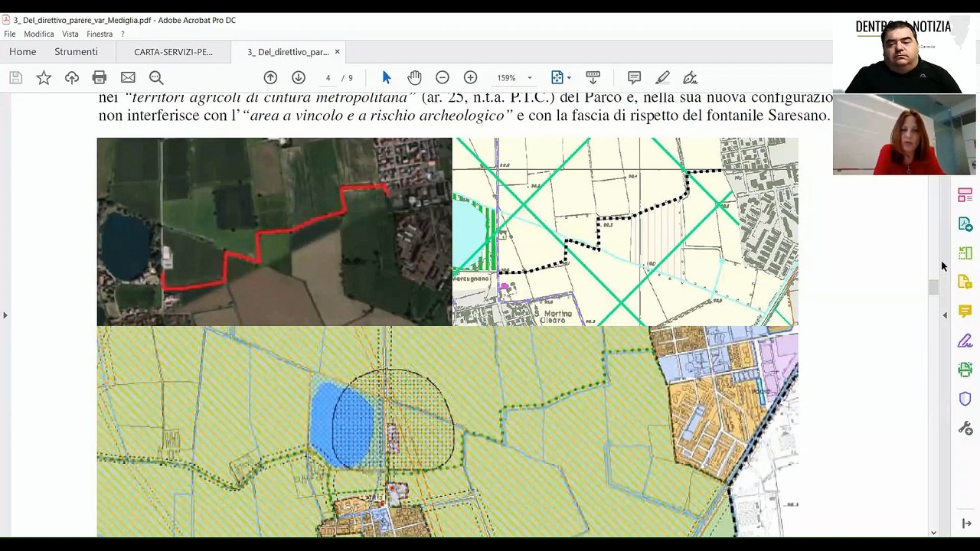
Task: Activate the Hand pan tool
Action: [414, 77]
